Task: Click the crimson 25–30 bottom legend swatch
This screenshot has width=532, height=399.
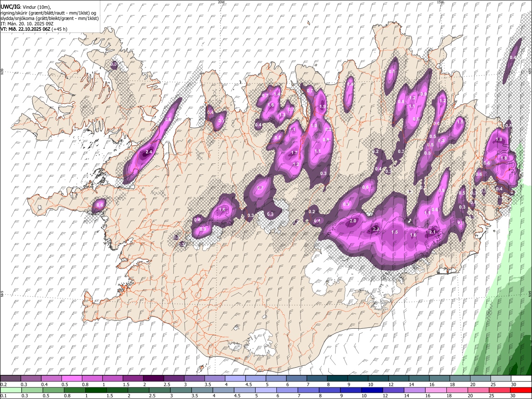Action: coord(500,390)
